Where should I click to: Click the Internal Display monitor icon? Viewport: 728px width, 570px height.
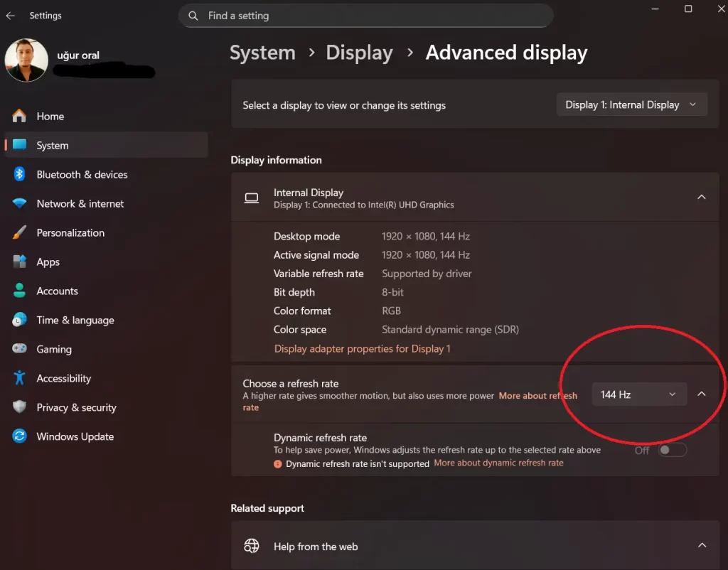click(252, 197)
